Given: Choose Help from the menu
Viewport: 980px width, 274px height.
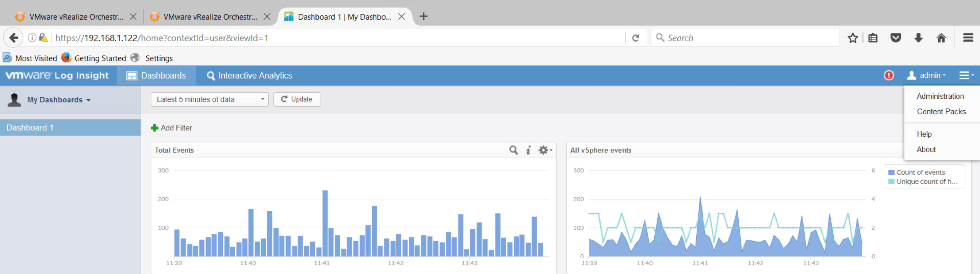Looking at the screenshot, I should [924, 134].
